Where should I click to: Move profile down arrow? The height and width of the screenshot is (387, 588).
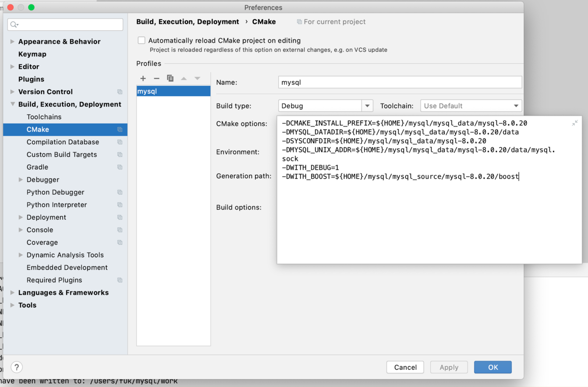(197, 78)
